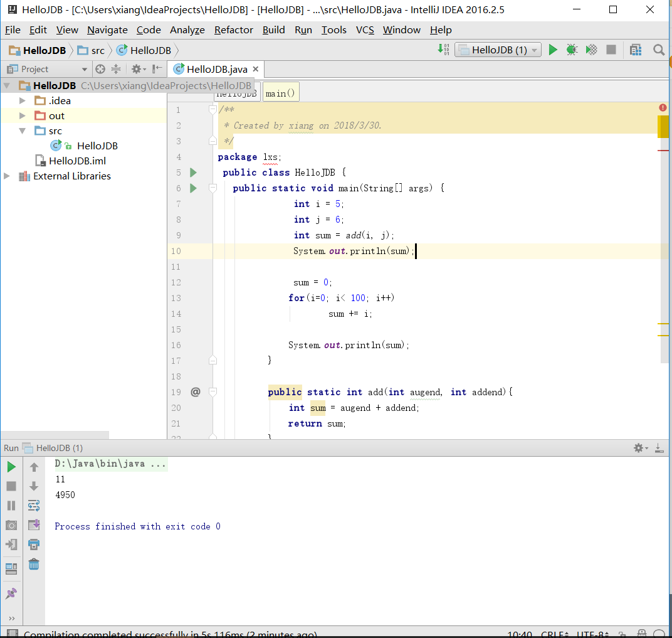Dump threads camera icon in Run panel
Screen dimensions: 672x638
point(11,525)
